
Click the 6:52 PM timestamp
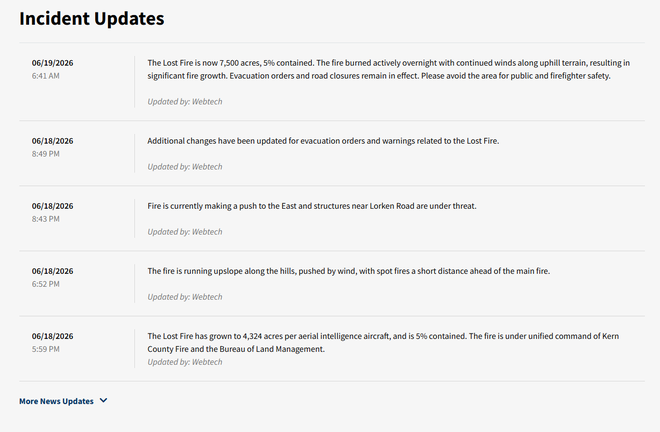click(x=45, y=284)
